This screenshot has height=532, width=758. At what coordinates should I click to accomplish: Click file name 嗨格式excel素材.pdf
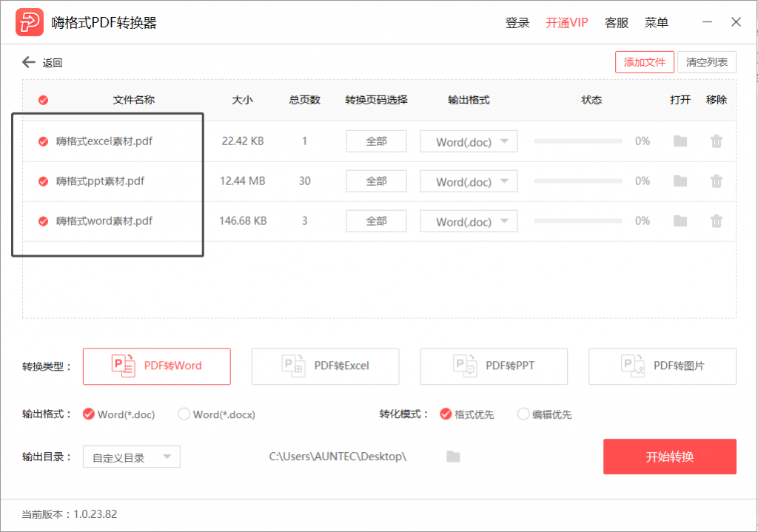coord(104,141)
